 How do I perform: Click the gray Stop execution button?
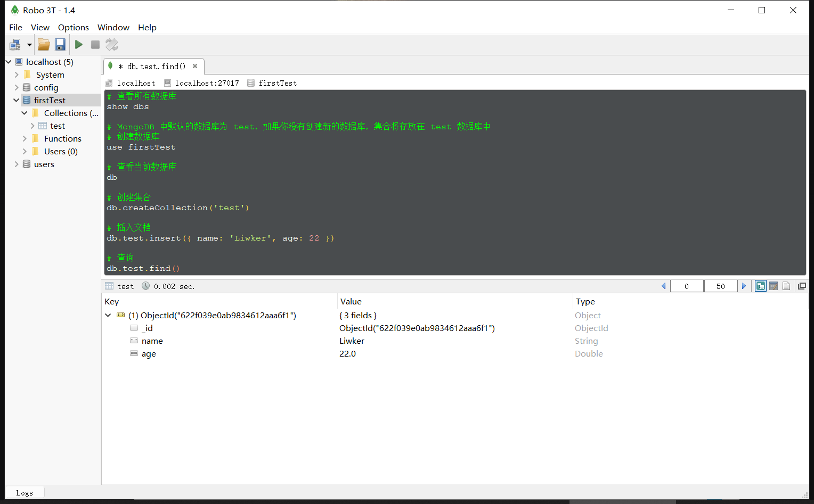(95, 45)
